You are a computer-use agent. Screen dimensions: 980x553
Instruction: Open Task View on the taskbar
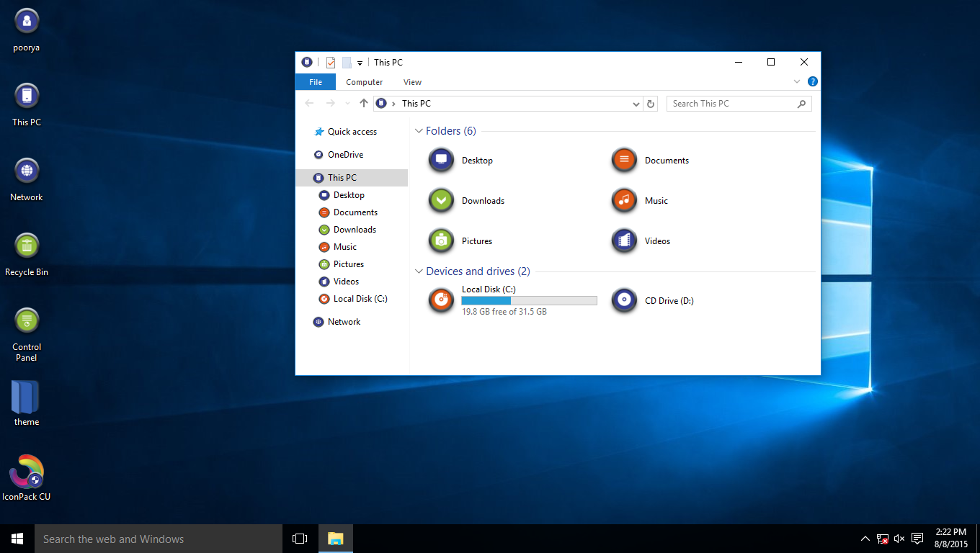point(299,538)
